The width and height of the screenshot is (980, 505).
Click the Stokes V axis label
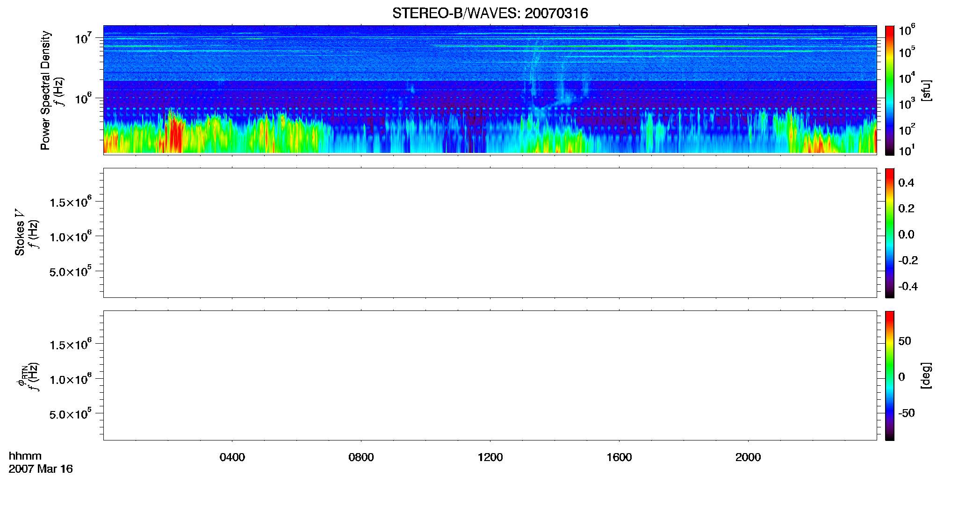click(20, 232)
